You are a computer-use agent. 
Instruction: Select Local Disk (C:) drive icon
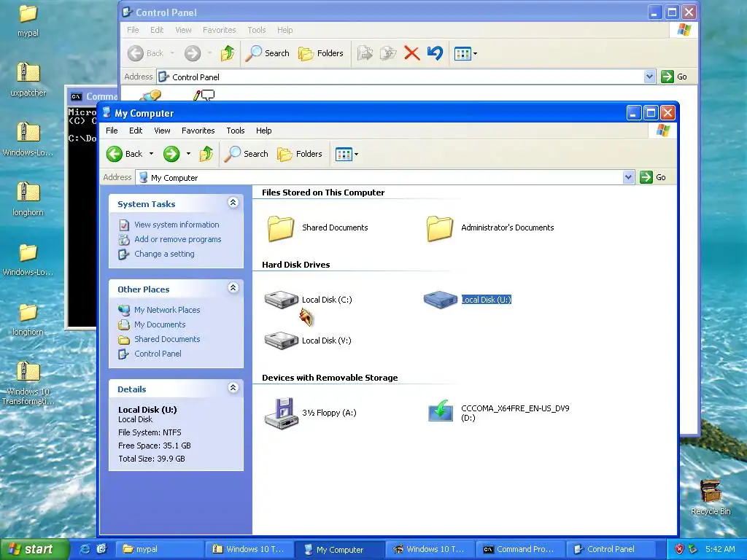[x=282, y=300]
